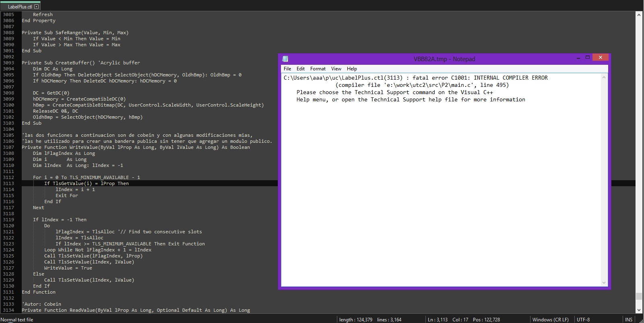Click the Notepad title bar document icon
The image size is (644, 323).
(x=285, y=59)
